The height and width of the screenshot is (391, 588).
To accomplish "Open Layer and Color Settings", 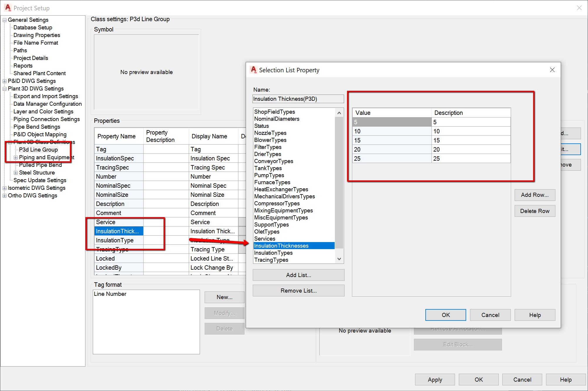I will click(x=43, y=112).
